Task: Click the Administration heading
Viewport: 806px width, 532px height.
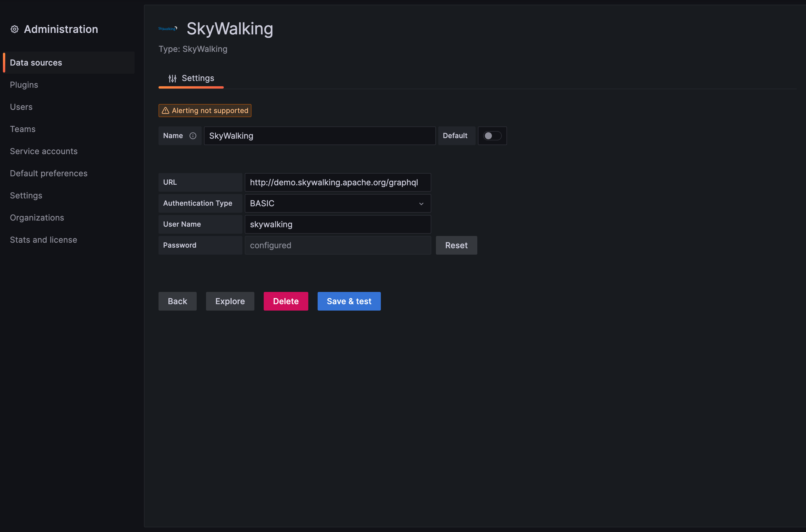Action: [x=61, y=29]
